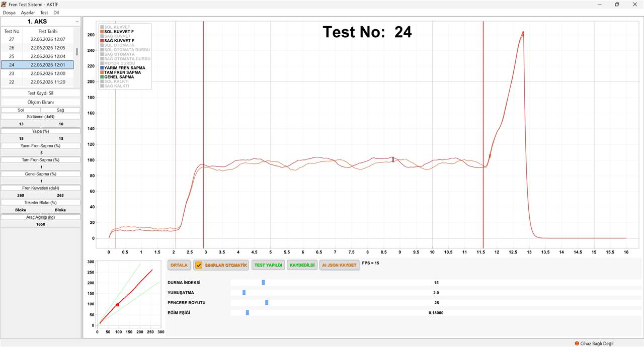
Task: Select test 26 dated 12:05
Action: click(37, 48)
